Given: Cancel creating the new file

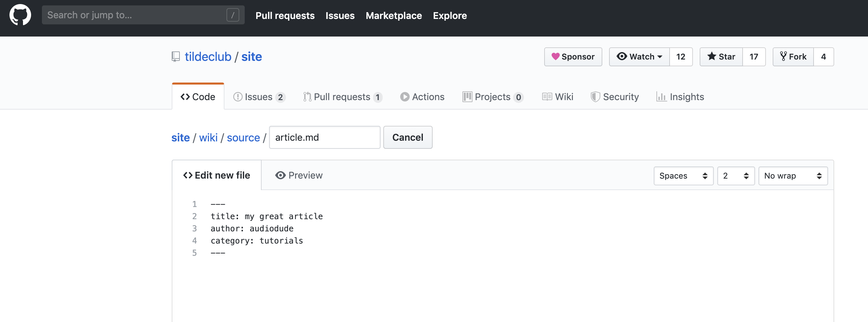Looking at the screenshot, I should click(x=408, y=137).
